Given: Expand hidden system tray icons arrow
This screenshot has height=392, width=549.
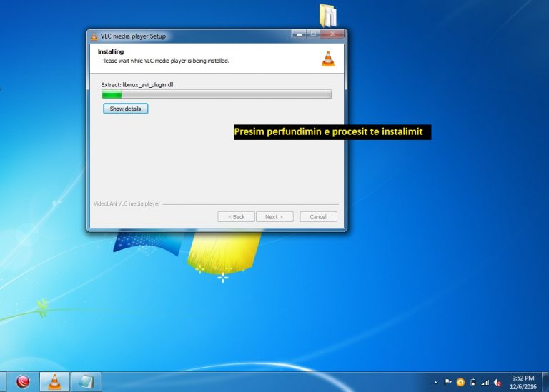Looking at the screenshot, I should click(435, 383).
